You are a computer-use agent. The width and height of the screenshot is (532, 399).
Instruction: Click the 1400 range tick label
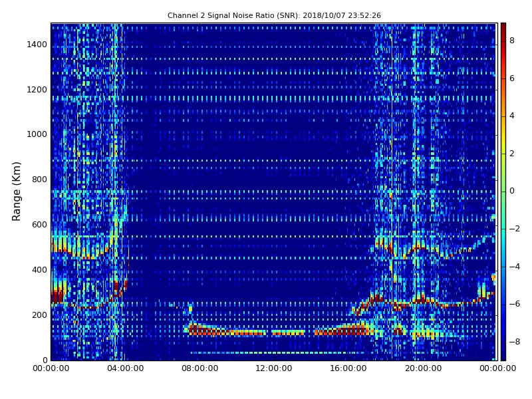(37, 45)
